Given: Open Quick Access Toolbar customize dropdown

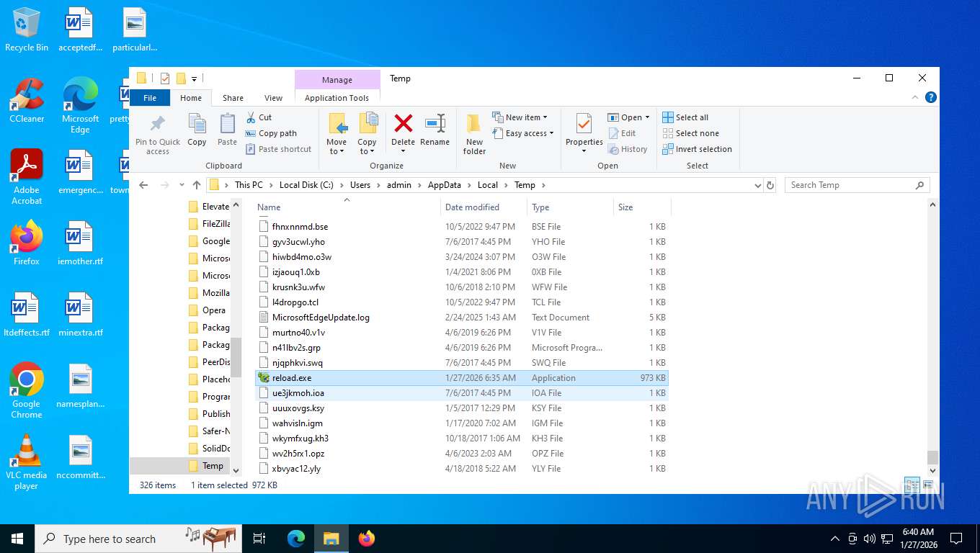Looking at the screenshot, I should click(x=194, y=78).
